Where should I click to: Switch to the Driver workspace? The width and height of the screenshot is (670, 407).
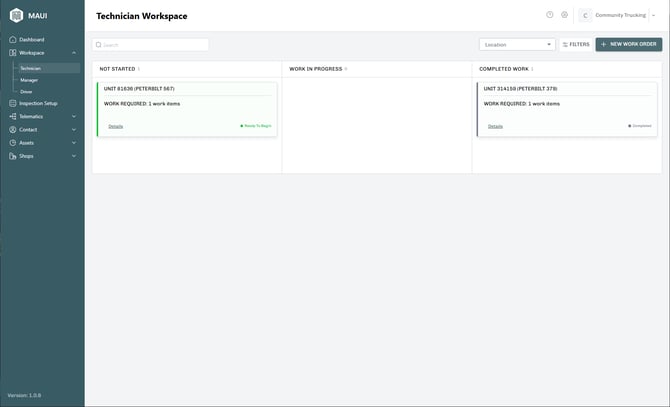(26, 91)
